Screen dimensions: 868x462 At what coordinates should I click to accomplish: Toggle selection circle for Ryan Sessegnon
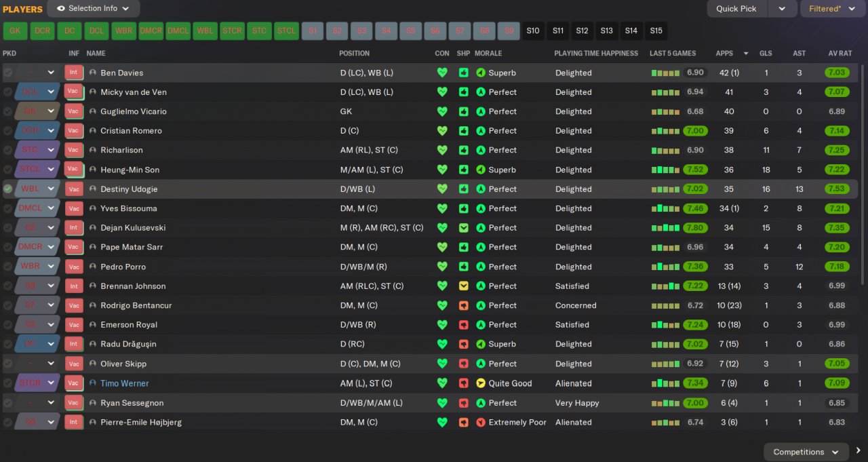(7, 403)
